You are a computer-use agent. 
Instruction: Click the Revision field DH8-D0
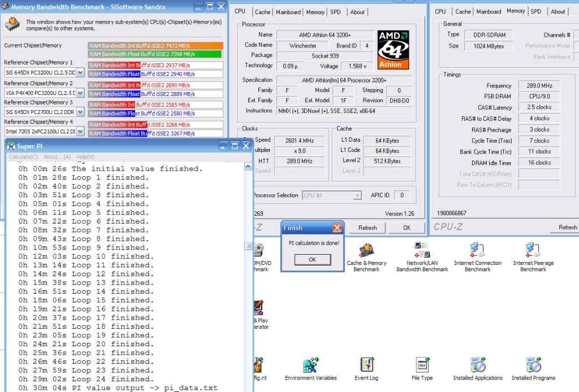399,101
